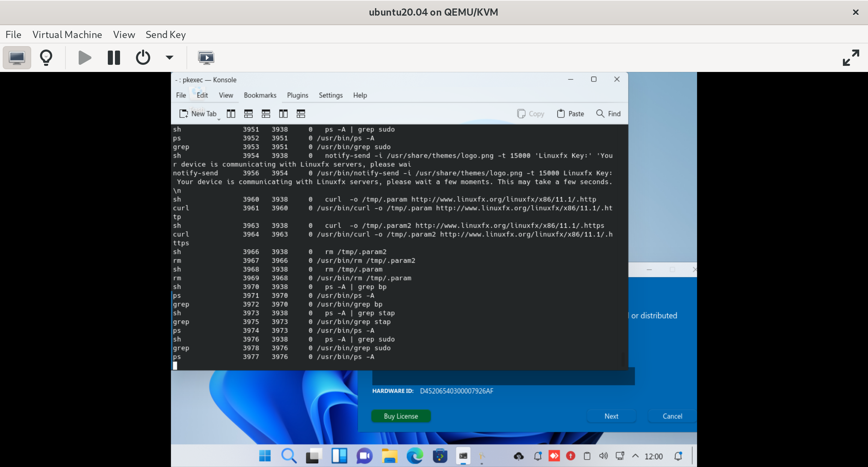Viewport: 868px width, 467px height.
Task: Show virtual hardware details lightbulb
Action: click(x=46, y=58)
